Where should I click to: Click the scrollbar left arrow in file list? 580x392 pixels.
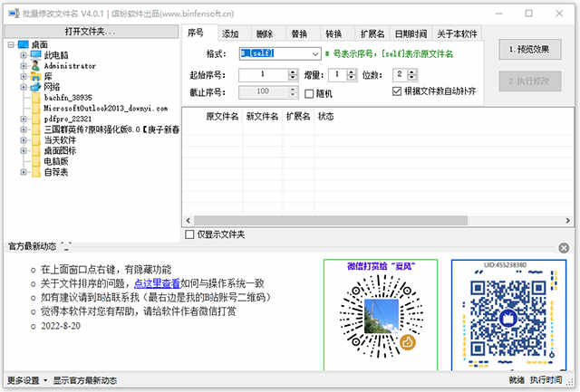pos(188,221)
